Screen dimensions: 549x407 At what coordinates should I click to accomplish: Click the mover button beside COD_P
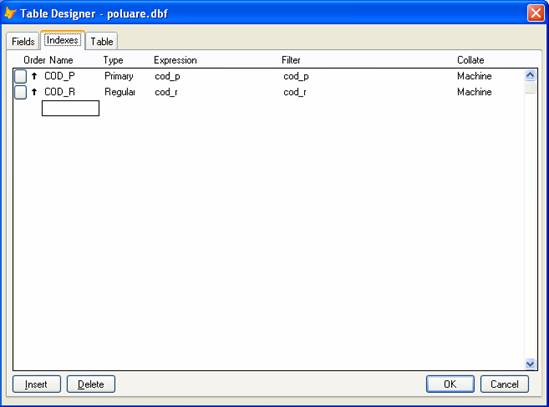[20, 76]
